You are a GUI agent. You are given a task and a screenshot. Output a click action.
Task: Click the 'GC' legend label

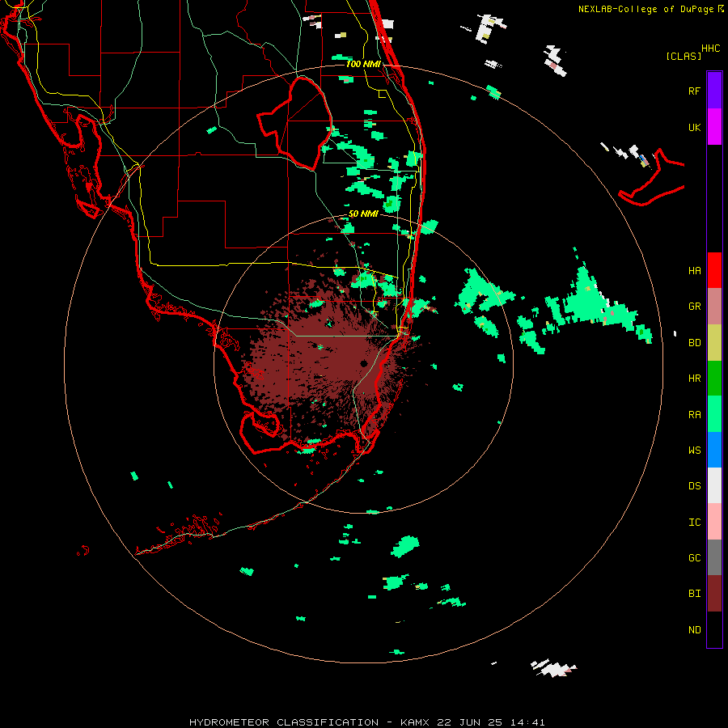click(694, 558)
